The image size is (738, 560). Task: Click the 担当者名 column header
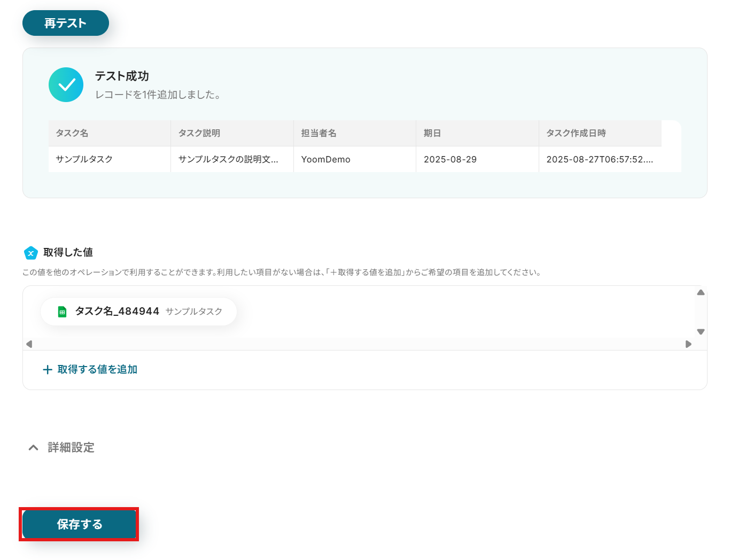(x=355, y=133)
